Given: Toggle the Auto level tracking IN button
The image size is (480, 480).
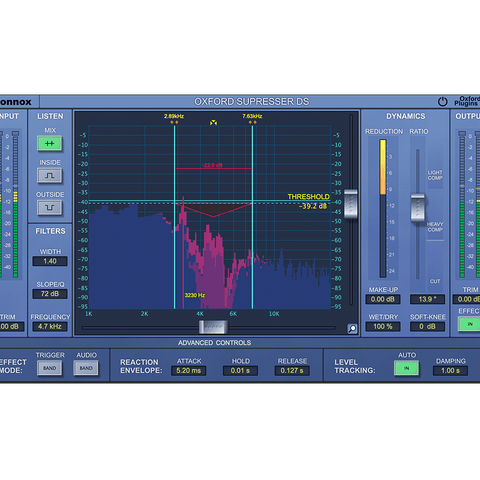Looking at the screenshot, I should point(406,368).
